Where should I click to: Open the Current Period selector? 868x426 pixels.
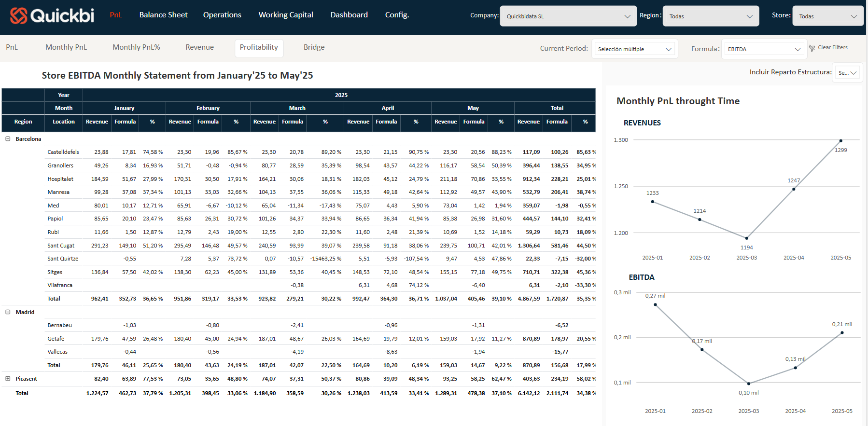click(x=634, y=49)
